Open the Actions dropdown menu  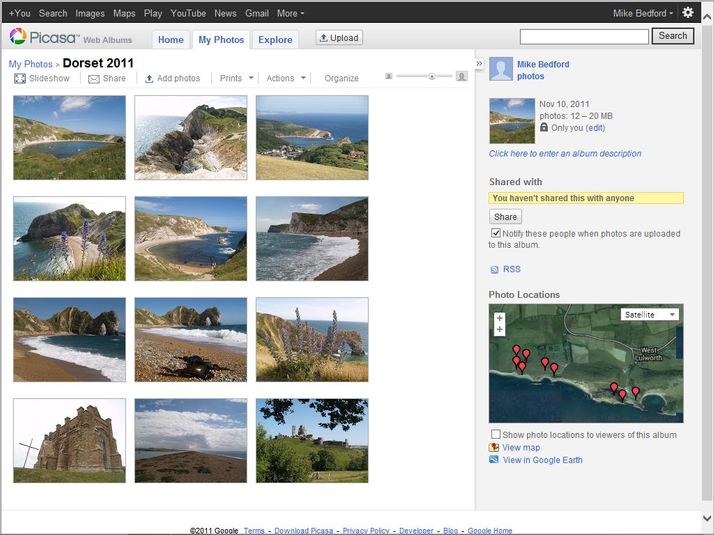285,78
